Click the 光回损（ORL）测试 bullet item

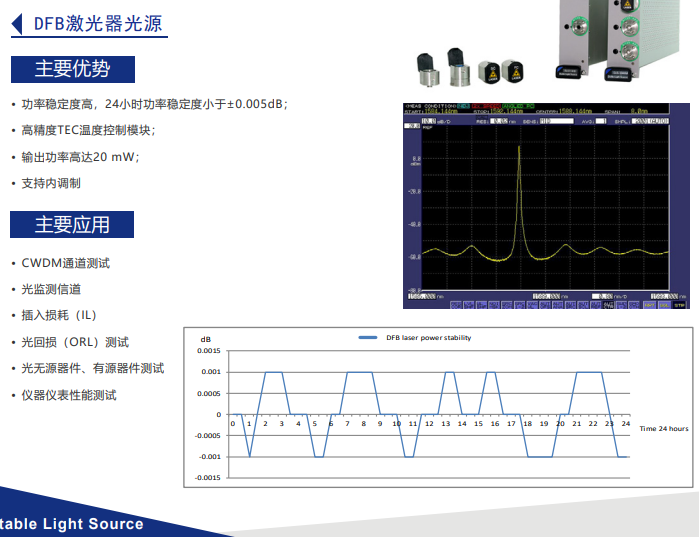(x=75, y=342)
